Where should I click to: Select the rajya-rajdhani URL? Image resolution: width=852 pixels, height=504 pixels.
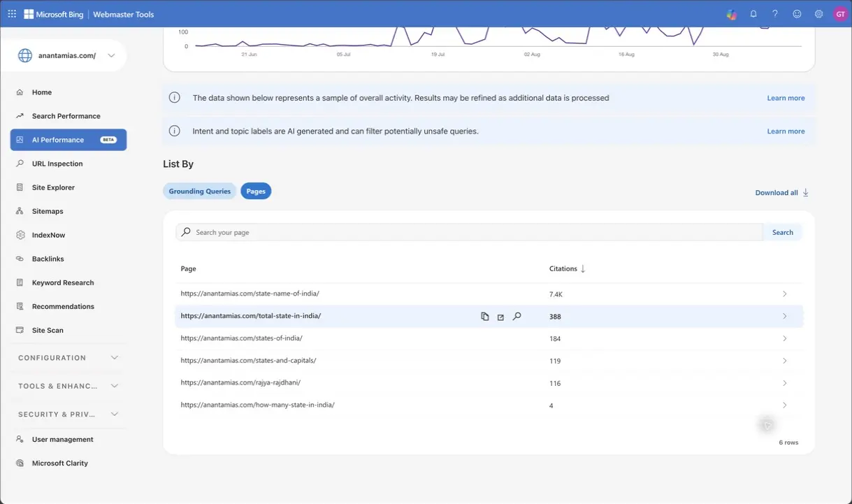click(x=240, y=383)
